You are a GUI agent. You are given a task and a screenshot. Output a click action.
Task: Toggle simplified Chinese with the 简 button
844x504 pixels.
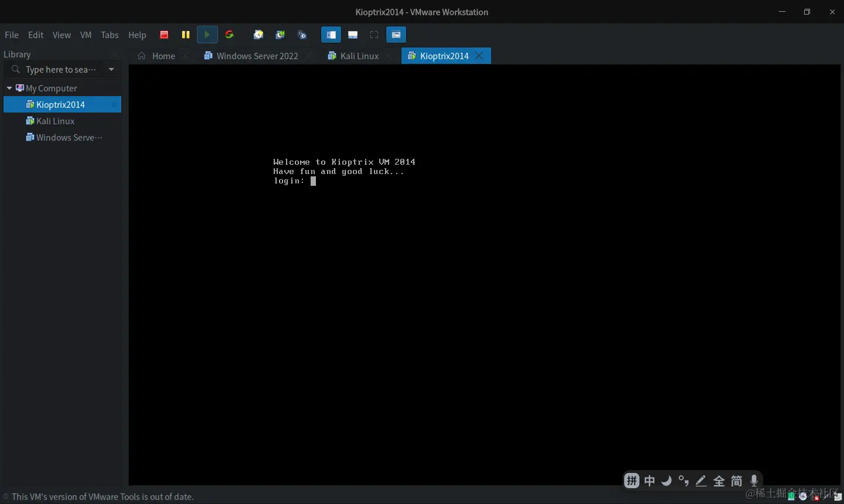coord(737,481)
